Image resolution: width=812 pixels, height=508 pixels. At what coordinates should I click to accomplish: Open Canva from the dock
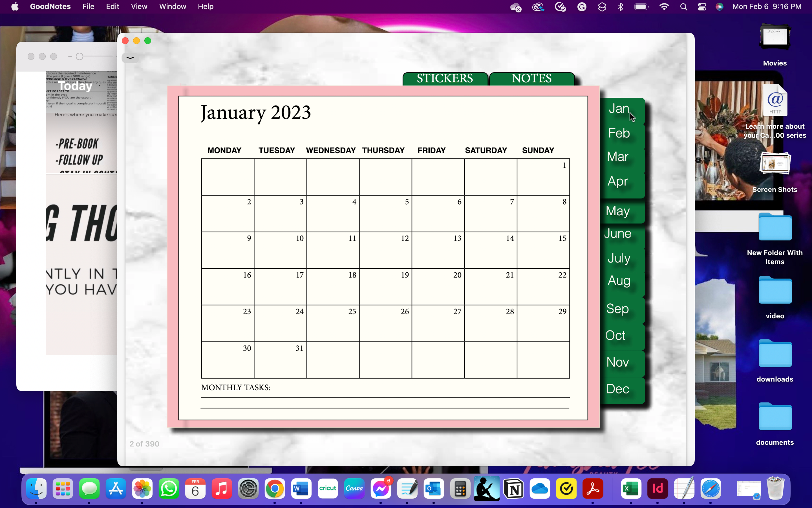click(x=354, y=489)
